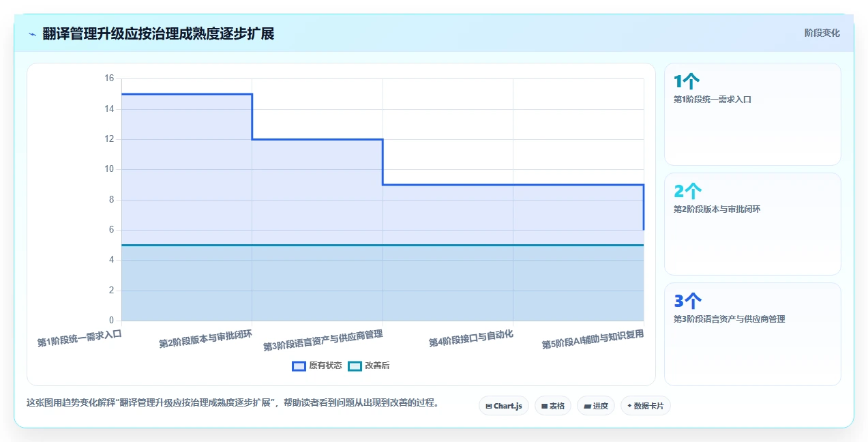Click the 3个 figure in the third card
The image size is (868, 442).
point(687,301)
